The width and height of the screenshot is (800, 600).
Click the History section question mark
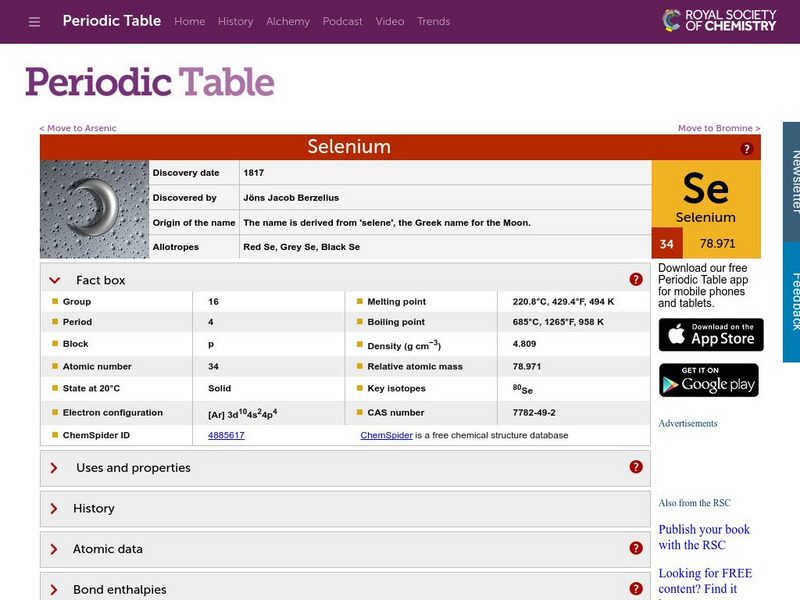coord(636,508)
